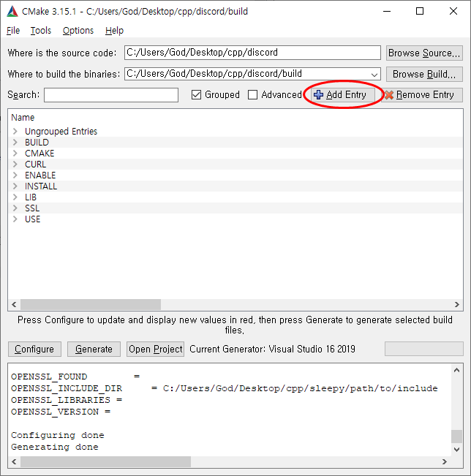Click the OPENSSL_VERSION log line
This screenshot has width=471, height=476.
(61, 412)
